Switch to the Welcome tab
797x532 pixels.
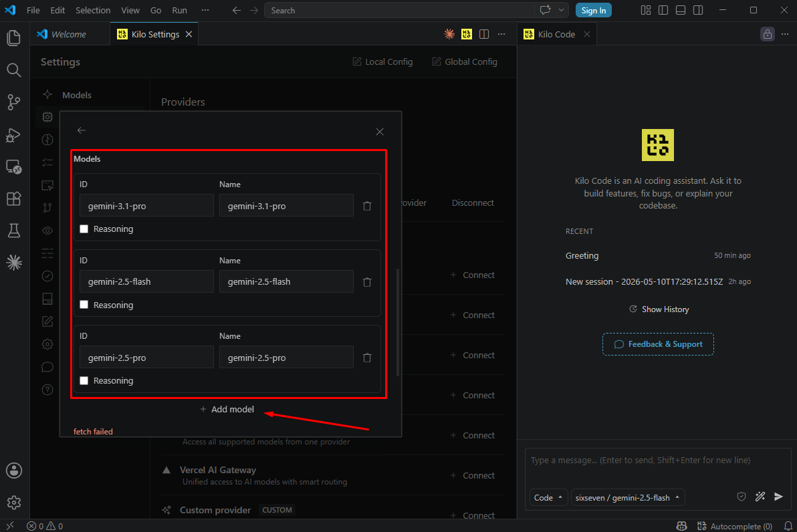tap(70, 34)
